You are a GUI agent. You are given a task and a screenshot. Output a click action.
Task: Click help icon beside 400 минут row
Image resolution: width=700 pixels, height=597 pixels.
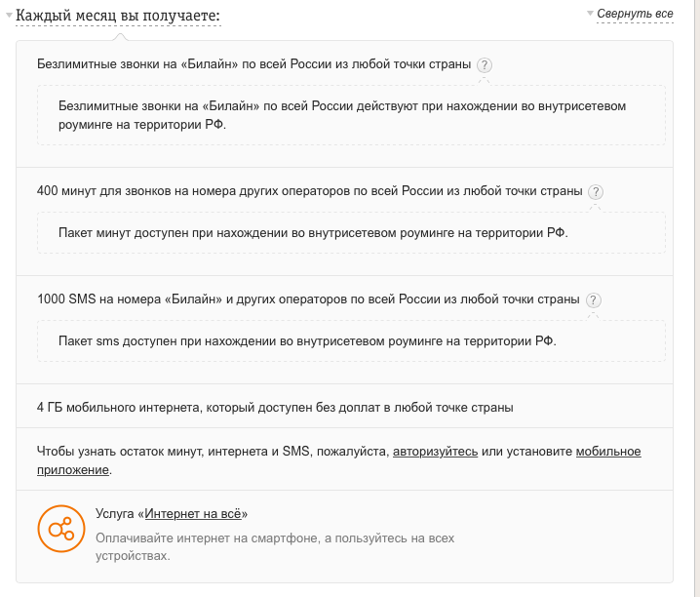(596, 192)
